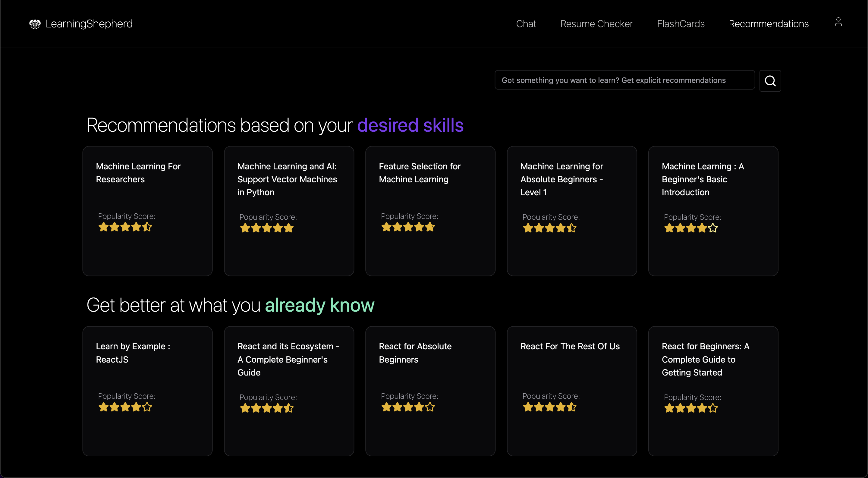This screenshot has width=868, height=478.
Task: Click stars under Feature Selection for Machine Learning
Action: pos(408,227)
